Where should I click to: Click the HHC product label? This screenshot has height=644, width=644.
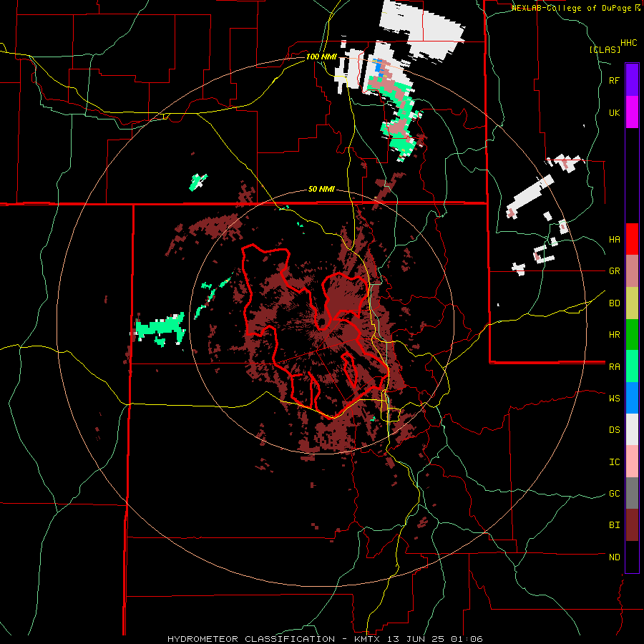629,43
